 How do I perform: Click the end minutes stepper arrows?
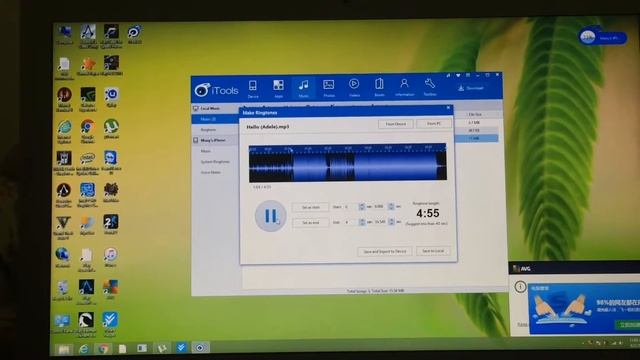click(x=362, y=222)
